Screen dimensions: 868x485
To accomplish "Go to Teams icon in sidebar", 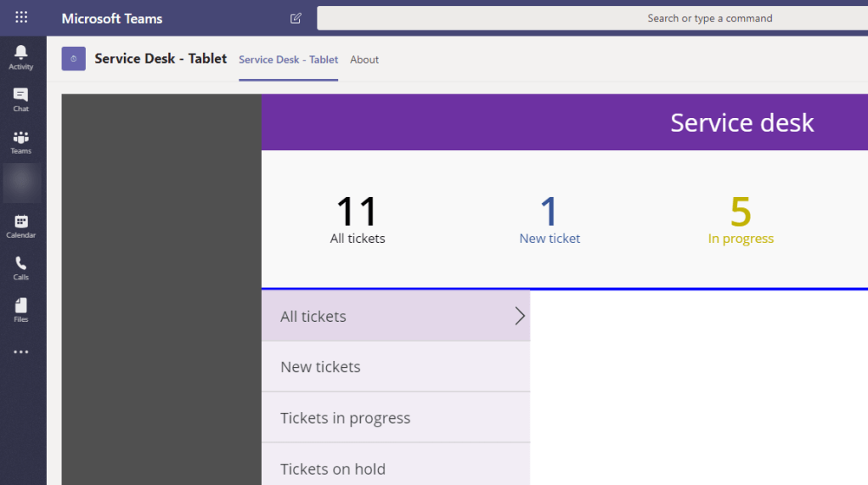I will [21, 141].
